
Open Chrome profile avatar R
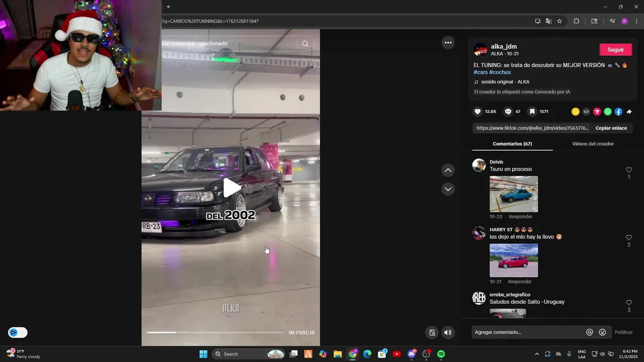pyautogui.click(x=624, y=21)
